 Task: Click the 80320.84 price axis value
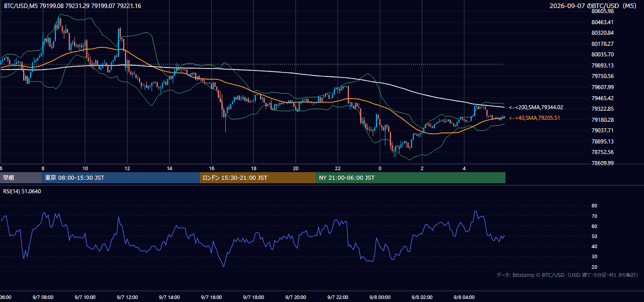click(603, 33)
